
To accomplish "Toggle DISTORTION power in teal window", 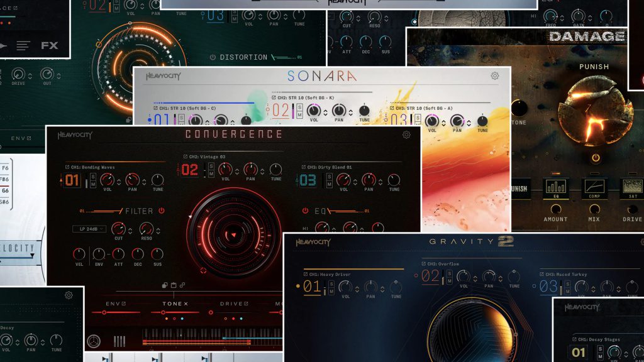I will [x=213, y=57].
